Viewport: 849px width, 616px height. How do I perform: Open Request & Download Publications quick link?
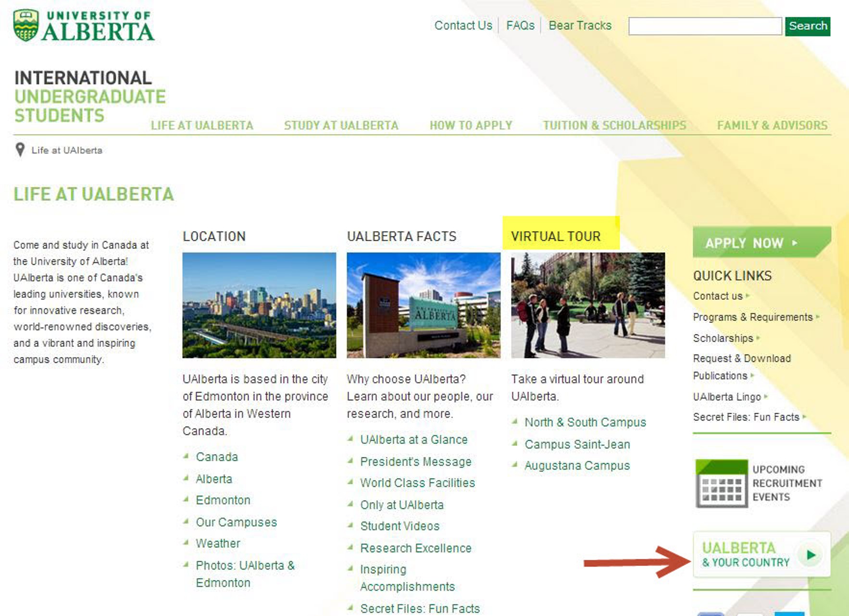(x=742, y=367)
